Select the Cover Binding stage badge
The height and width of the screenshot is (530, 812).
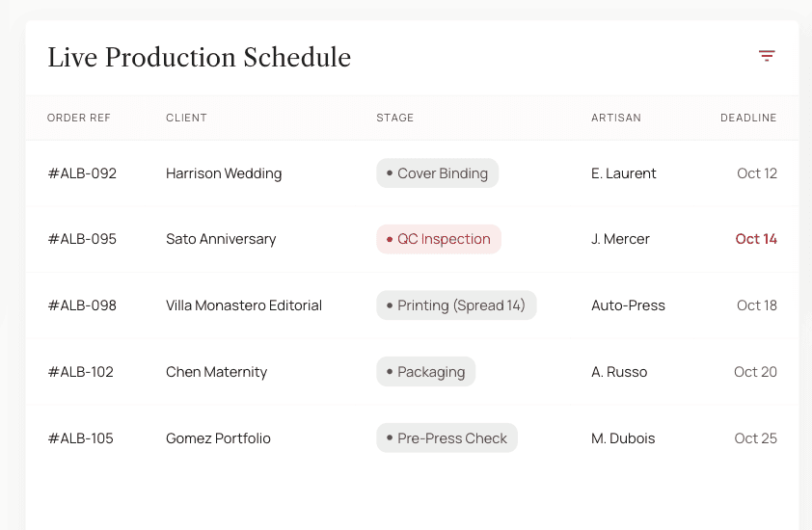pos(438,172)
